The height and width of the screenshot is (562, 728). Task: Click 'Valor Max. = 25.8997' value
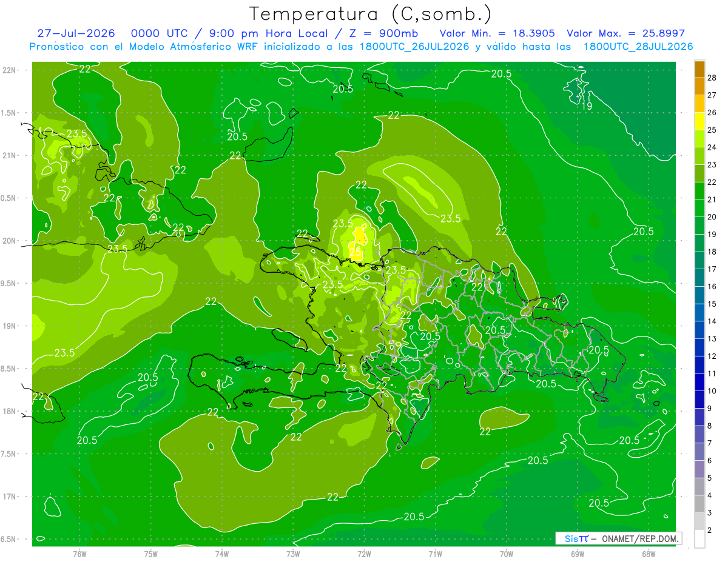coord(625,34)
